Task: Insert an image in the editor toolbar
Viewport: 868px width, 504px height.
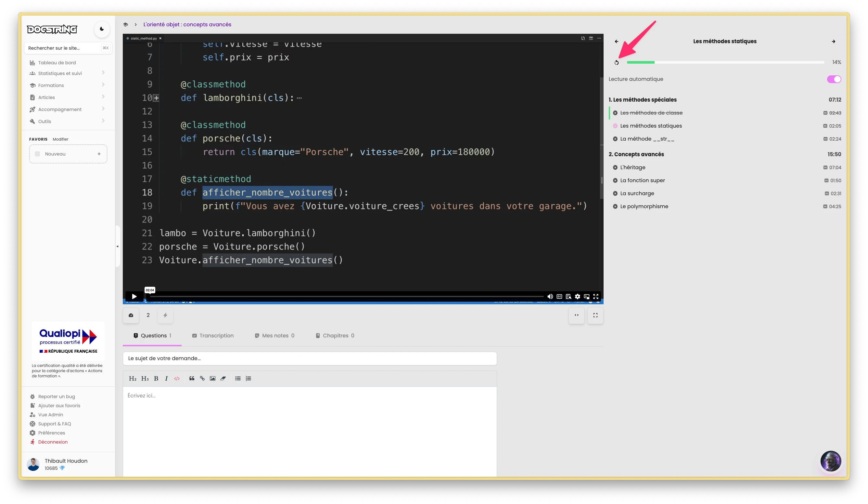Action: (212, 378)
